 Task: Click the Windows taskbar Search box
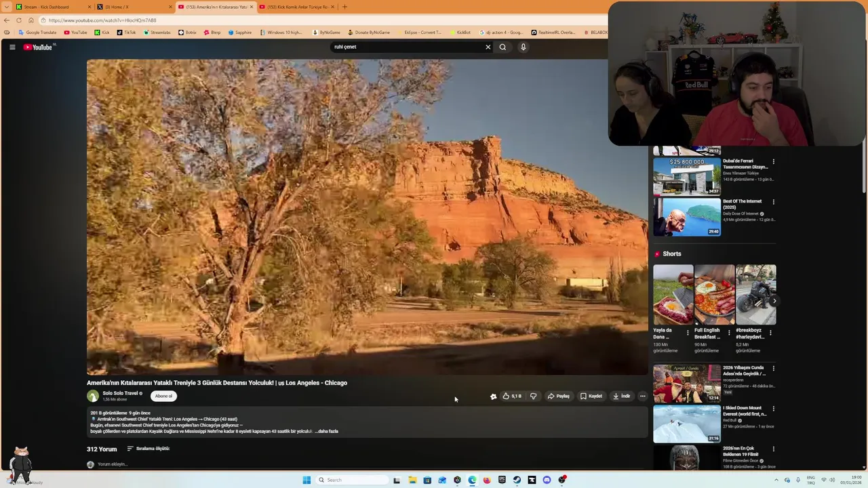(351, 480)
